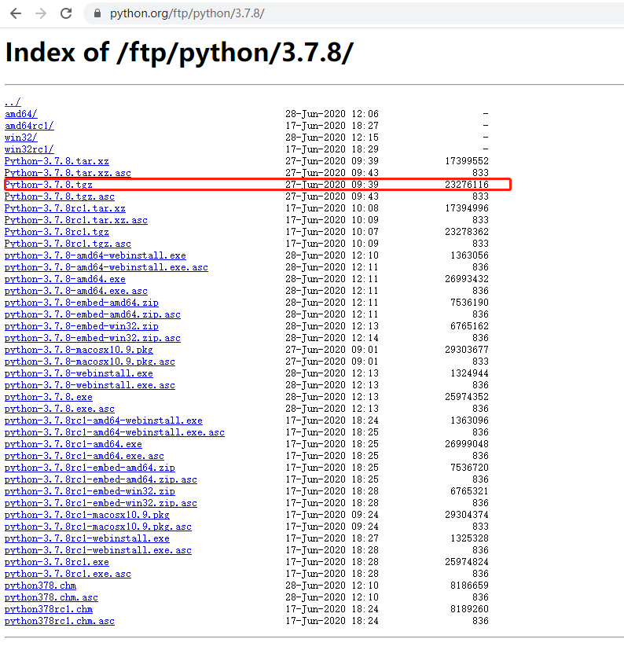
Task: Download python-3.7.8rc1-embed-amd64.zip
Action: point(90,468)
